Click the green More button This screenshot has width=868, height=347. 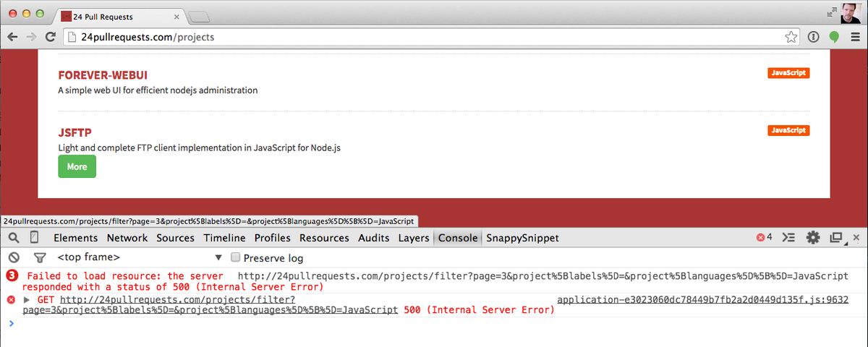77,166
